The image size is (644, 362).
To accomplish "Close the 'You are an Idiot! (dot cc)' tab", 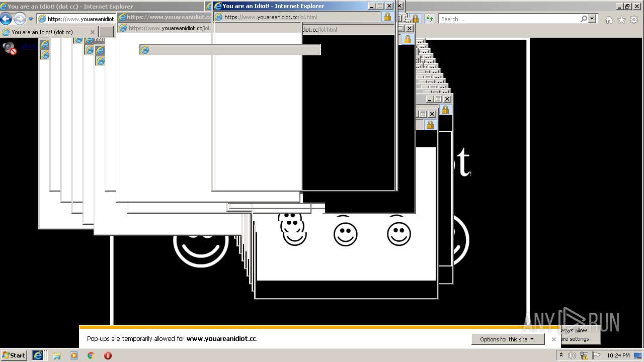I will (x=92, y=32).
